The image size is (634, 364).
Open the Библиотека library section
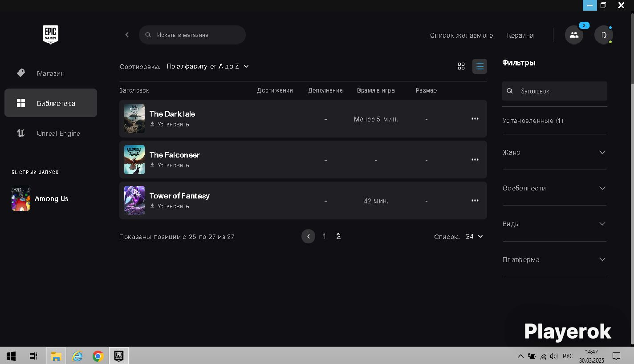51,103
